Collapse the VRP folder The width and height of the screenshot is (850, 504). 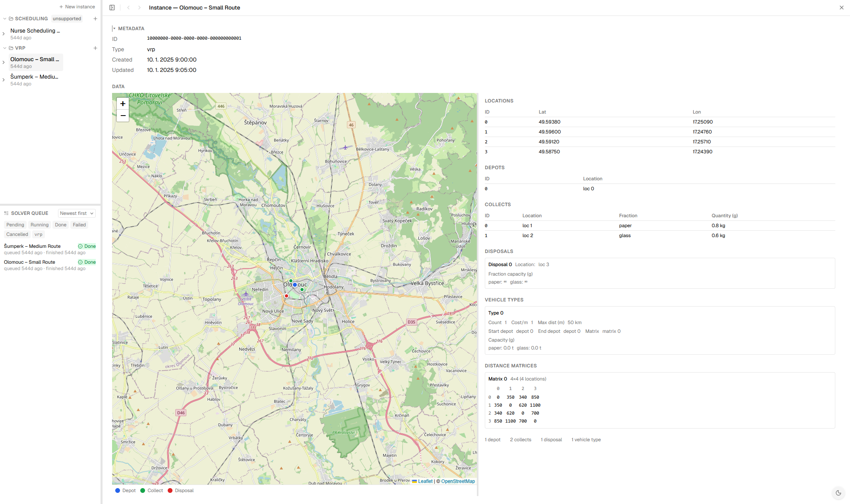[x=4, y=48]
